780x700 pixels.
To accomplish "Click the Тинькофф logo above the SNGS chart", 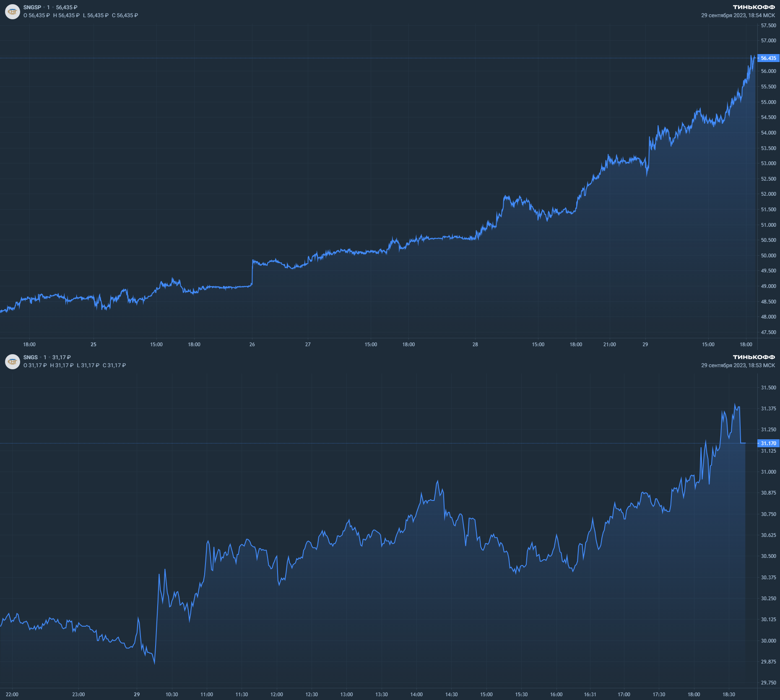I will tap(754, 357).
